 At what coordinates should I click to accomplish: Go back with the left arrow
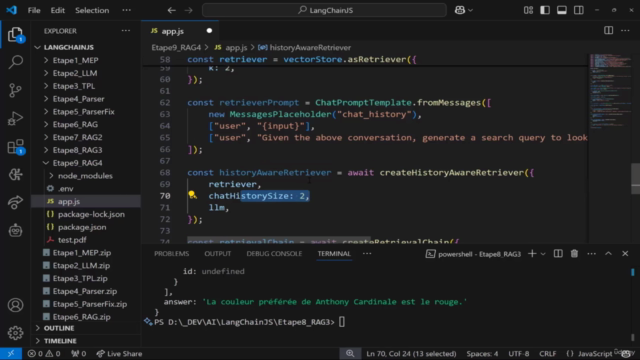[171, 10]
